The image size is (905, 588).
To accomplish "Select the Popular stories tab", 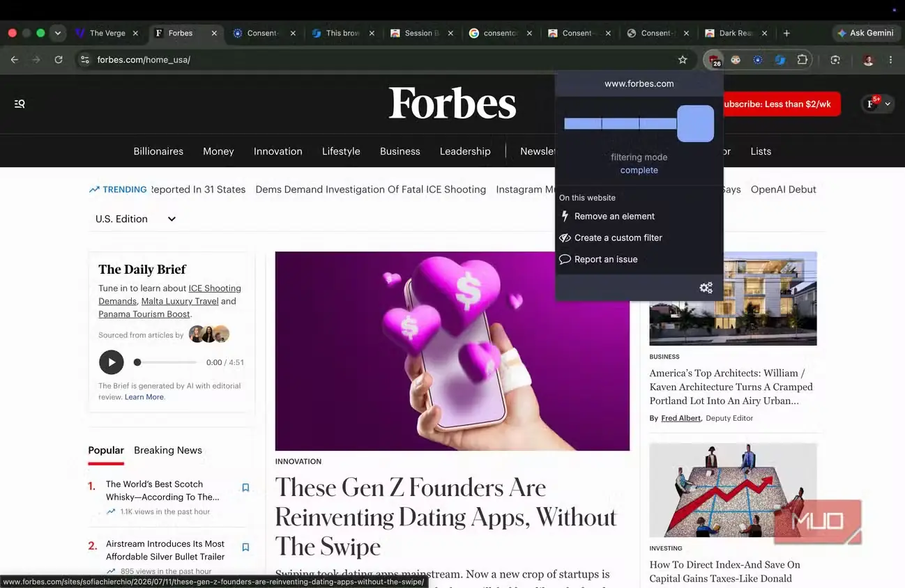I will pyautogui.click(x=106, y=450).
